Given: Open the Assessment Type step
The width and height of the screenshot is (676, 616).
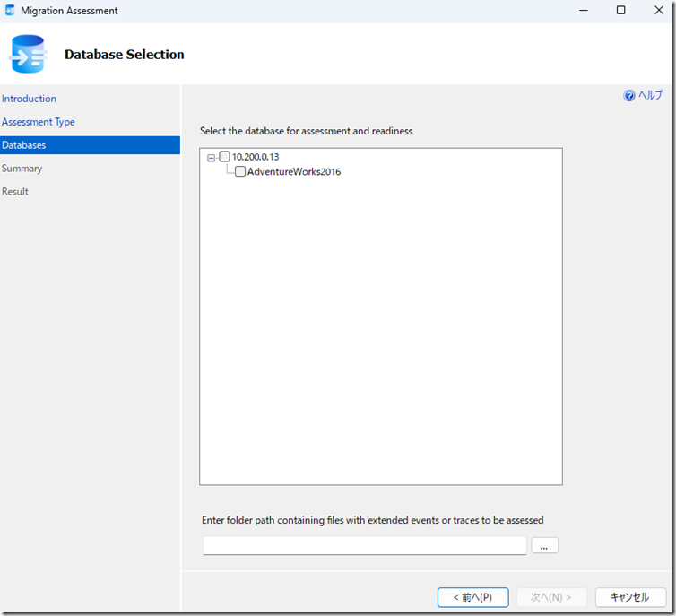Looking at the screenshot, I should [x=39, y=122].
